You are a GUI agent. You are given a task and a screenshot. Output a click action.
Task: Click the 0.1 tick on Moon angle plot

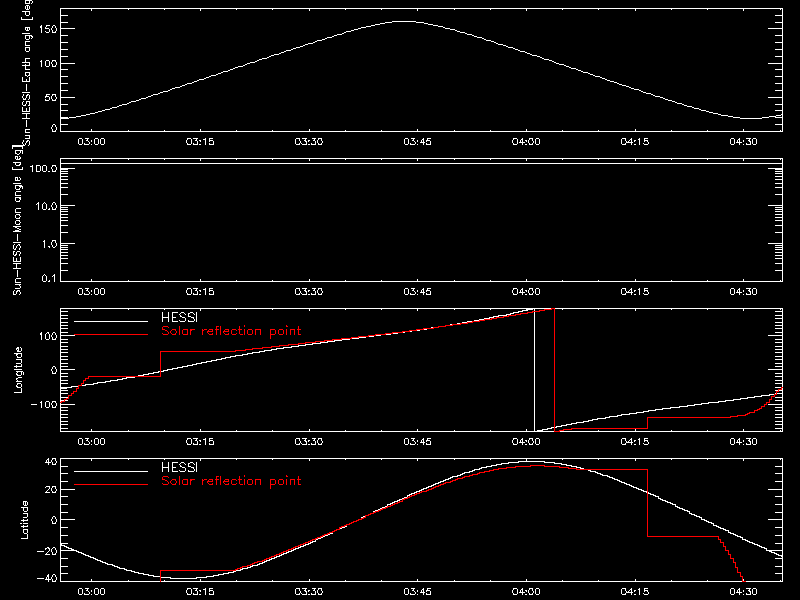[49, 278]
